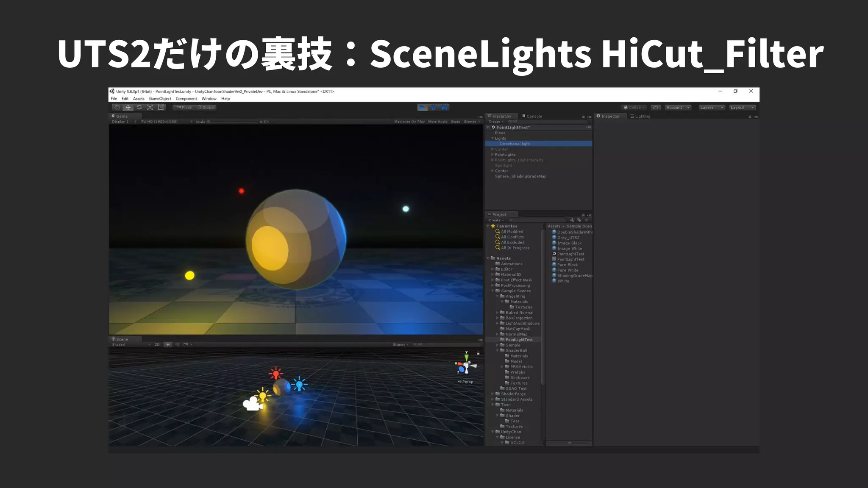Select the Scale tool
This screenshot has height=488, width=868.
[150, 108]
